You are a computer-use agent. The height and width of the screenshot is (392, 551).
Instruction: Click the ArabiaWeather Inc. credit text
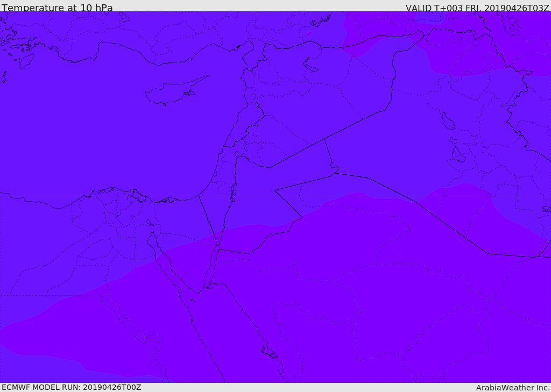click(x=513, y=388)
